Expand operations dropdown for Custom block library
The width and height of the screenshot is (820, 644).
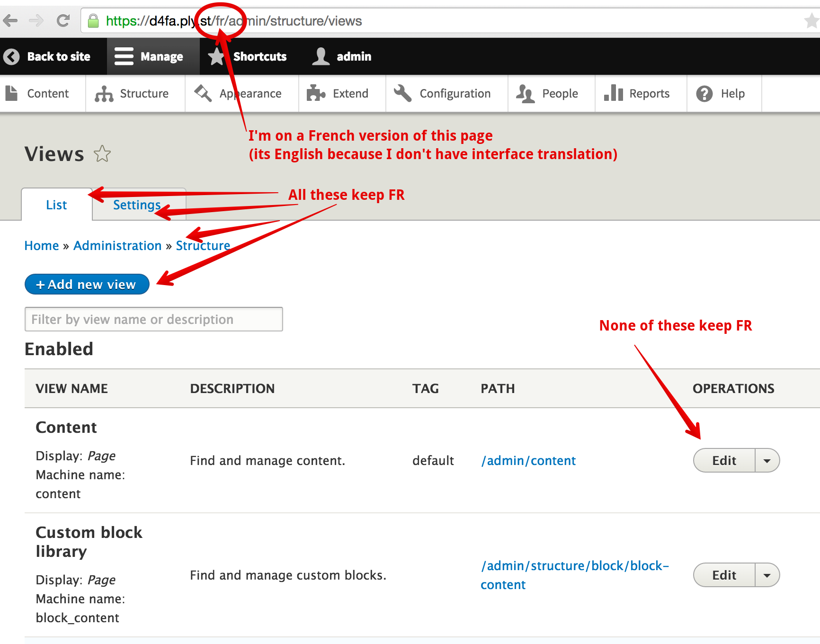[x=767, y=575]
